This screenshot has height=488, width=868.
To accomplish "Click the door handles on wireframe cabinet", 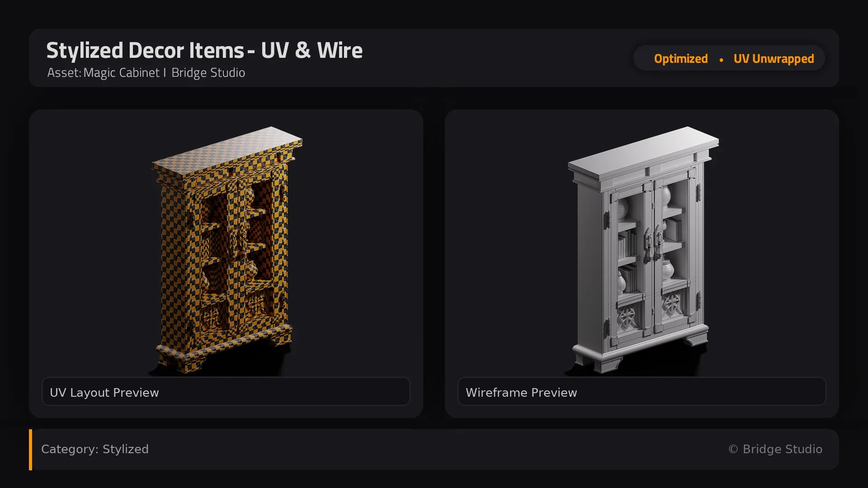I will [653, 244].
